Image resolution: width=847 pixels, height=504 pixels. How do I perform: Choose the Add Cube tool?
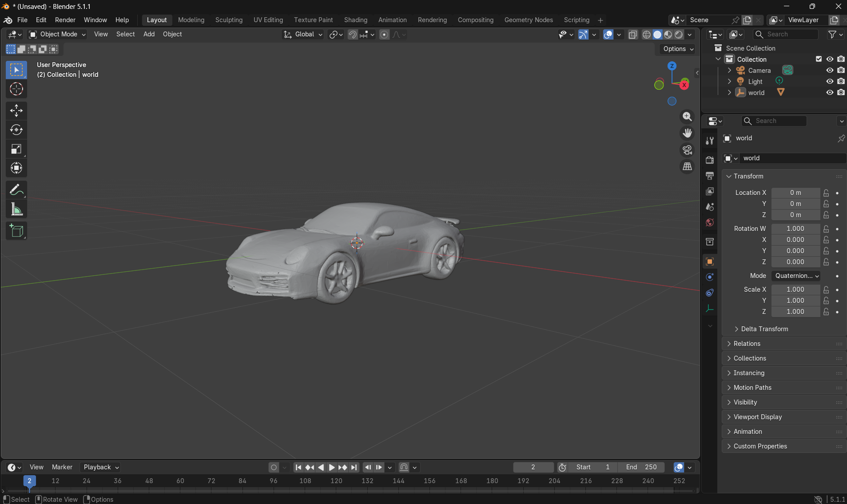click(16, 231)
